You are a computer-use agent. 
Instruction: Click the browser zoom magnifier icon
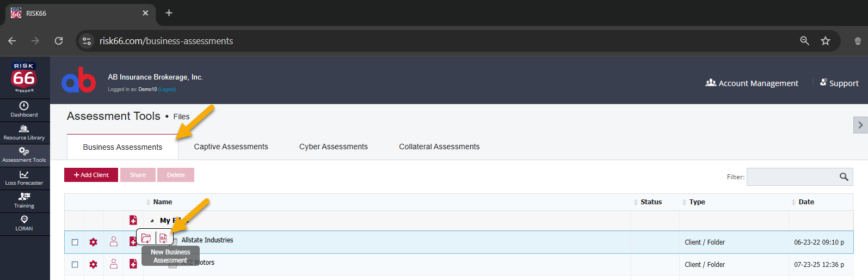click(804, 41)
